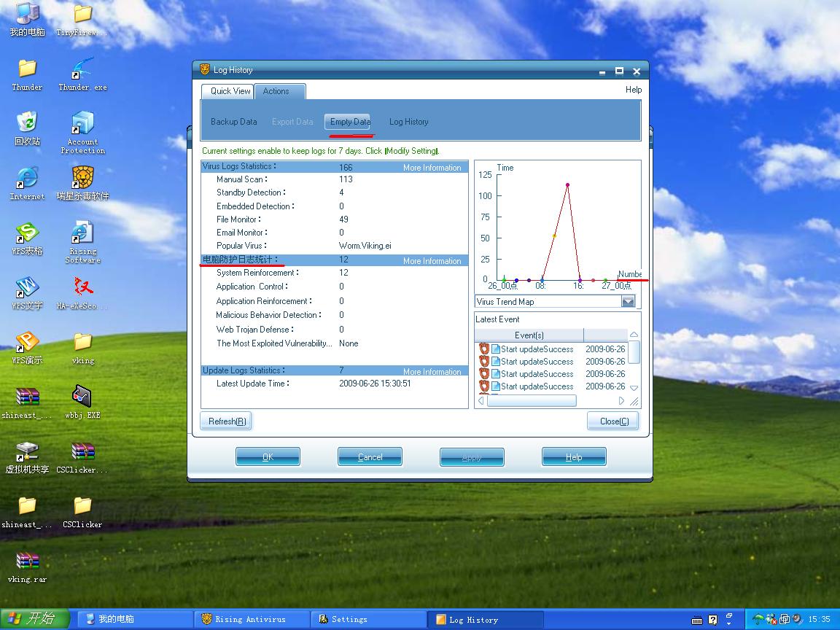This screenshot has height=630, width=840.
Task: Open the title bar dropdown arrow menu
Action: pyautogui.click(x=602, y=71)
